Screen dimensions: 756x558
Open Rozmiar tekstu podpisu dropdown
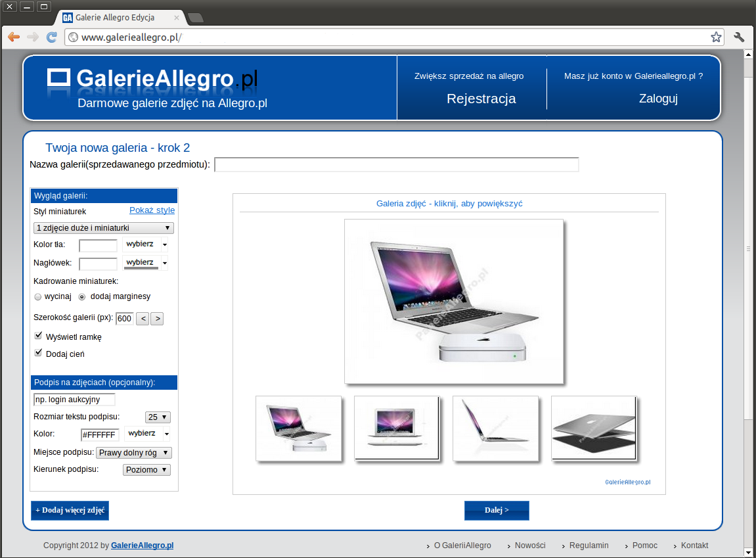pos(158,417)
